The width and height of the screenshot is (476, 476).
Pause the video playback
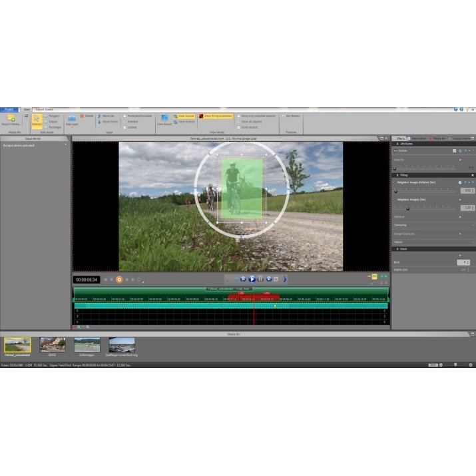click(x=260, y=279)
